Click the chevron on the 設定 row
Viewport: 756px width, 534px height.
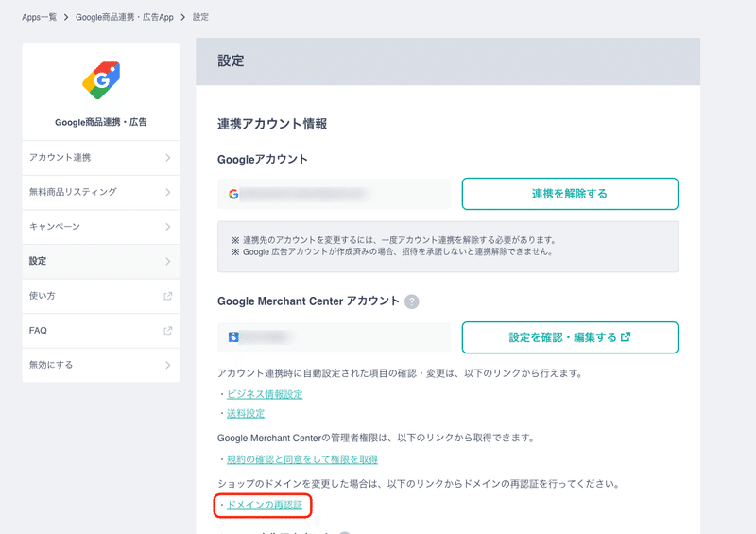(x=168, y=262)
